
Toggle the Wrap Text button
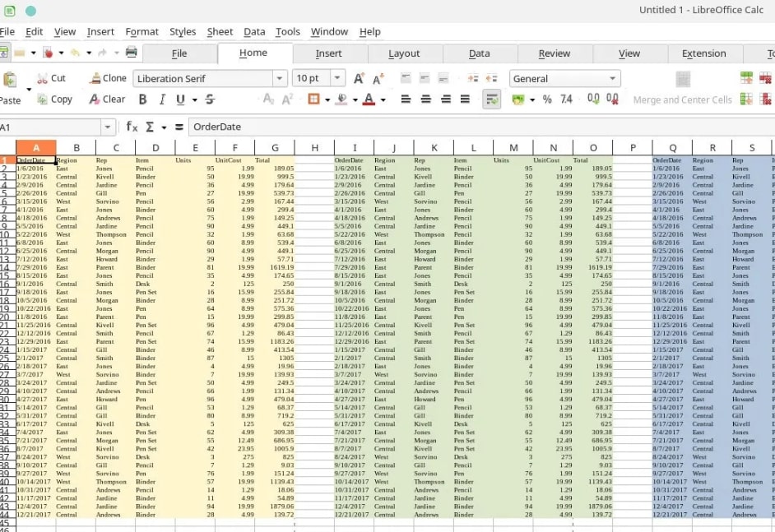[x=491, y=99]
